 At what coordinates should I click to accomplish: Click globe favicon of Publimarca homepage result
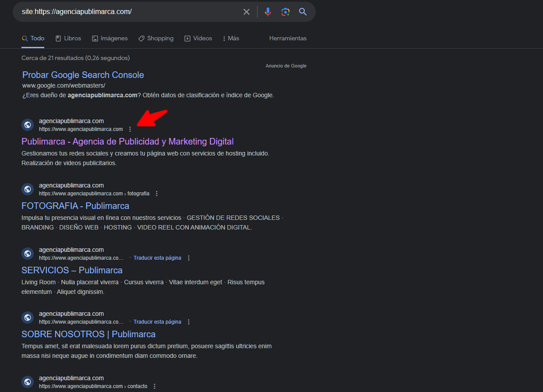point(28,125)
